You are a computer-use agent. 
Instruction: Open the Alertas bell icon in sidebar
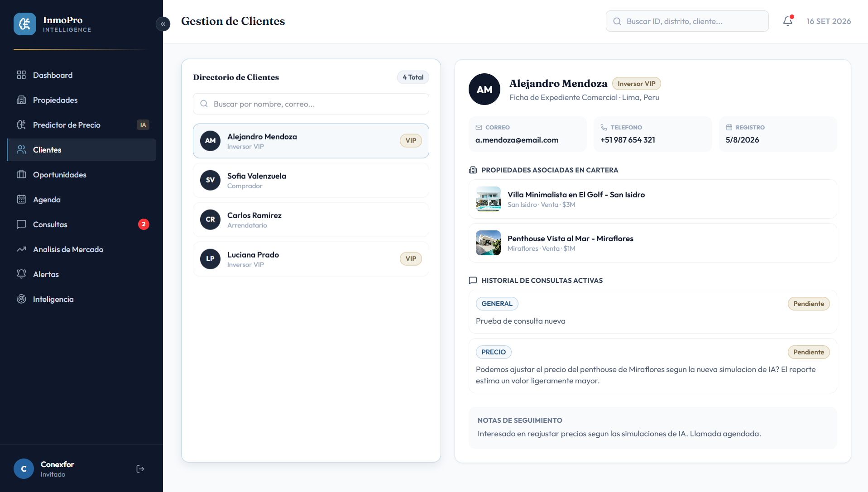click(x=21, y=274)
